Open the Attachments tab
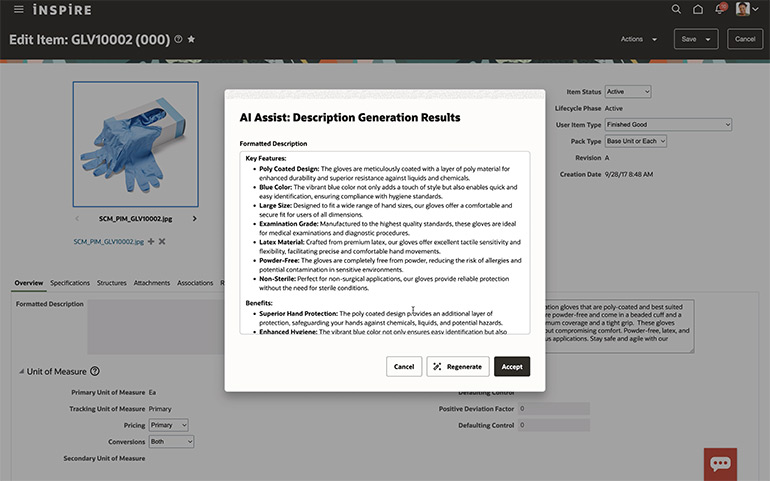The image size is (770, 481). click(x=151, y=283)
